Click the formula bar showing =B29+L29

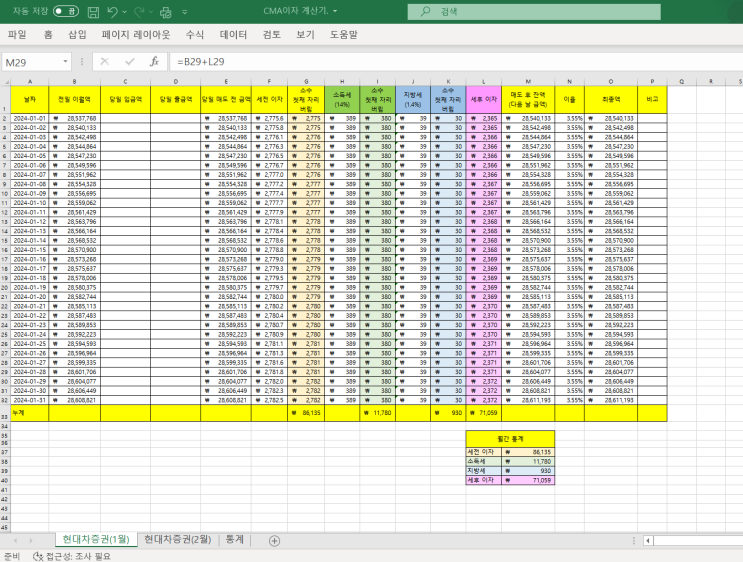400,61
